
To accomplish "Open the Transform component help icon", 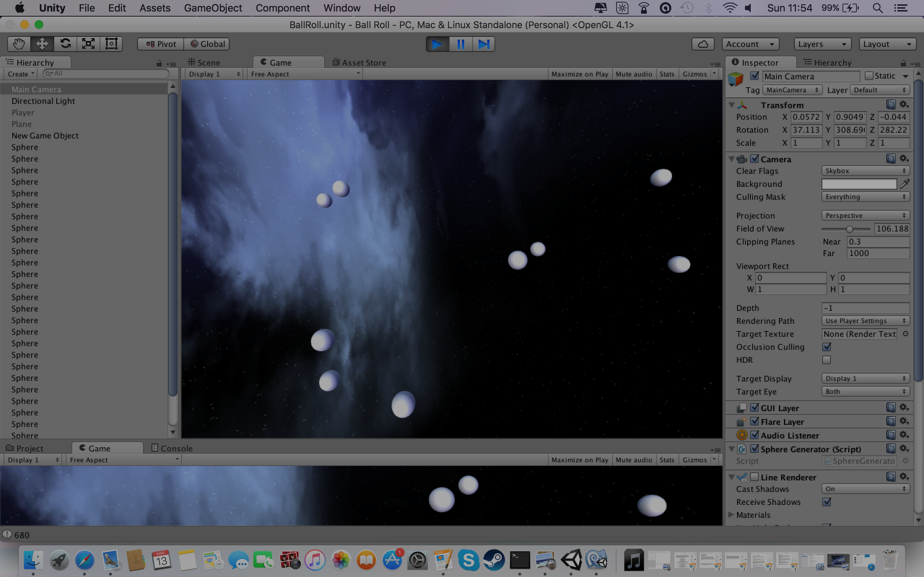I will (x=890, y=105).
